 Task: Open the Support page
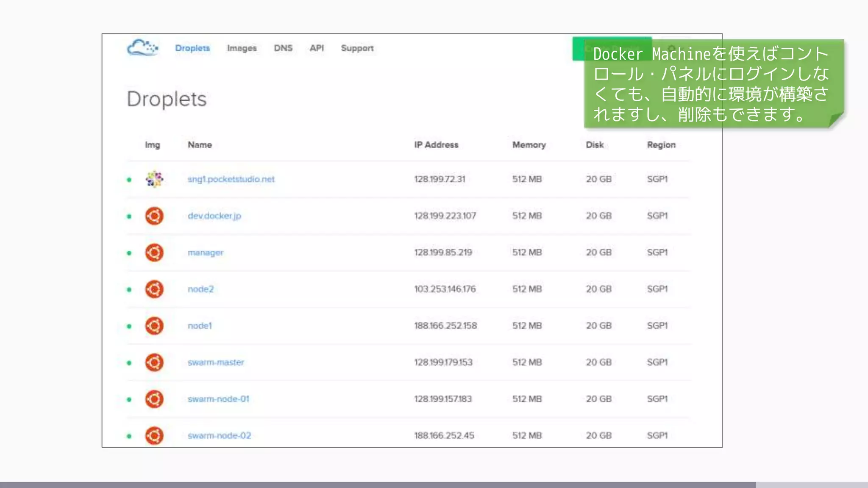click(x=357, y=48)
